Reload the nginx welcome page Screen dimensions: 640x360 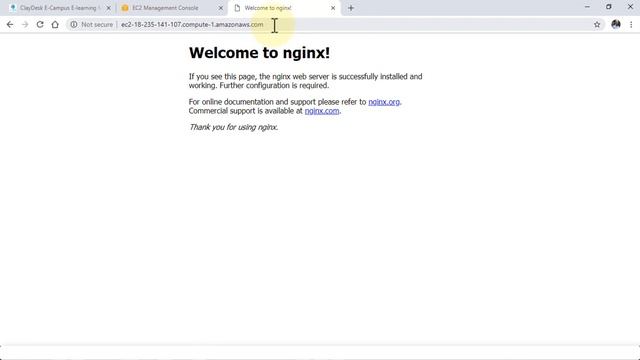[x=40, y=24]
